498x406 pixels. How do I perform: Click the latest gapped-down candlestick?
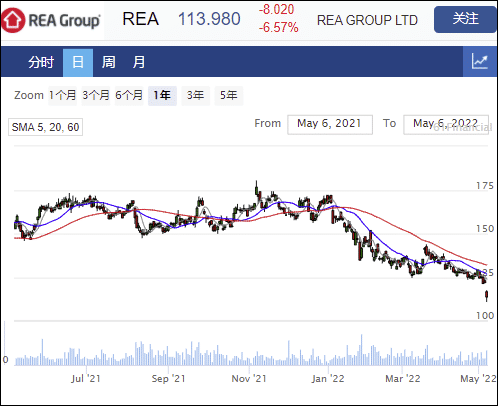pos(487,296)
